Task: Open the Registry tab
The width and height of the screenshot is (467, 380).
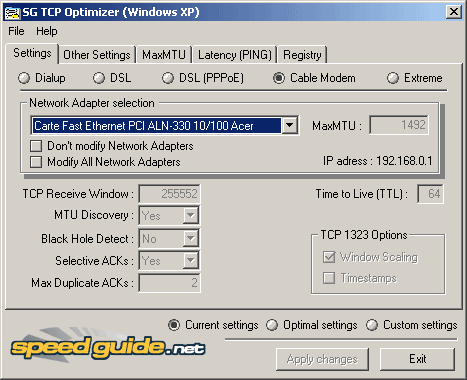Action: pos(302,55)
